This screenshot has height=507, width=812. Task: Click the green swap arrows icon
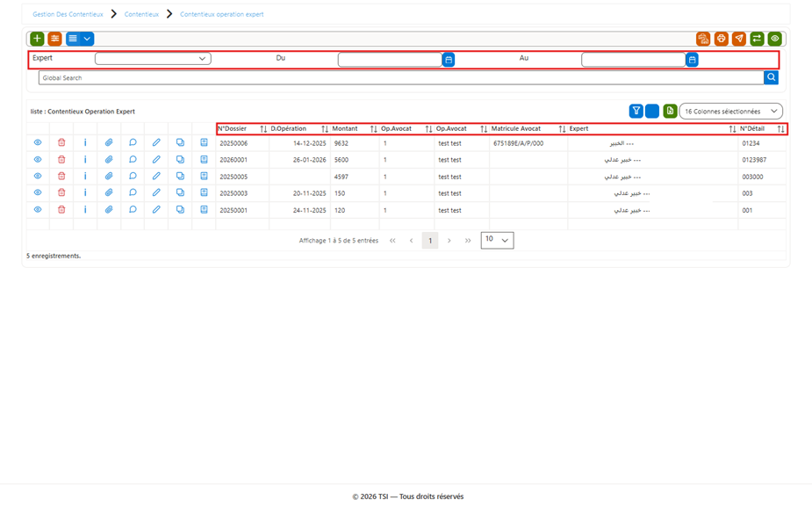[x=757, y=39]
